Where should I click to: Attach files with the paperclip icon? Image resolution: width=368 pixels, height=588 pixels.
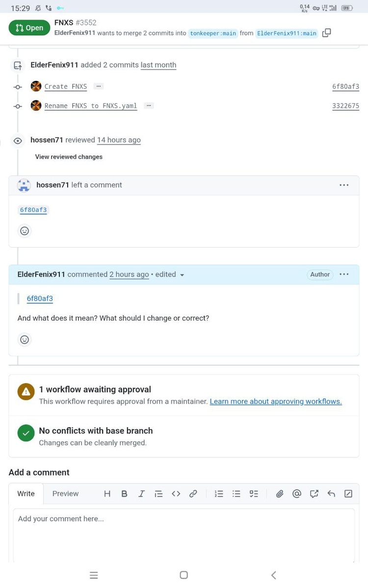click(280, 494)
